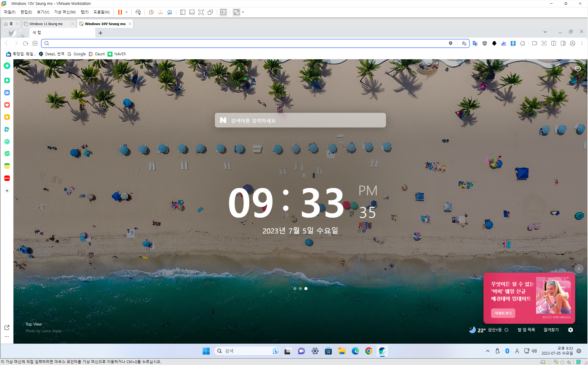Viewport: 588px width, 365px height.
Task: Expand the tab search chevron
Action: pos(545,32)
